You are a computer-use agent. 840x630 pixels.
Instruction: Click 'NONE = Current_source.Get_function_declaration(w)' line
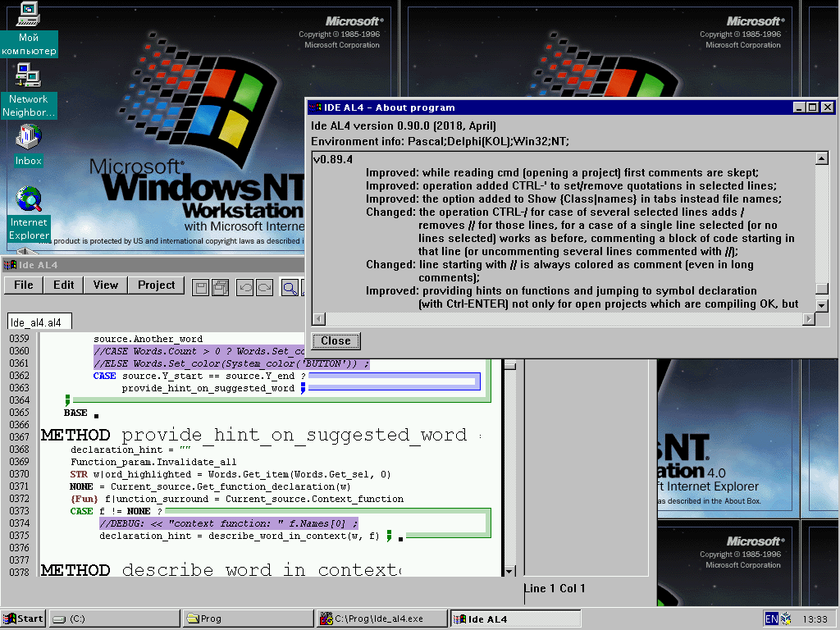pos(210,486)
